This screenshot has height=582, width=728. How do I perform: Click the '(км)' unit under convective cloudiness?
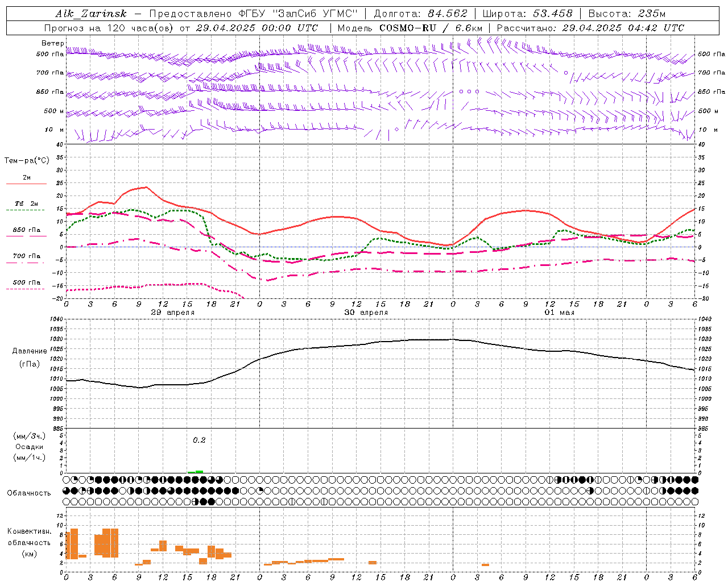[x=29, y=554]
